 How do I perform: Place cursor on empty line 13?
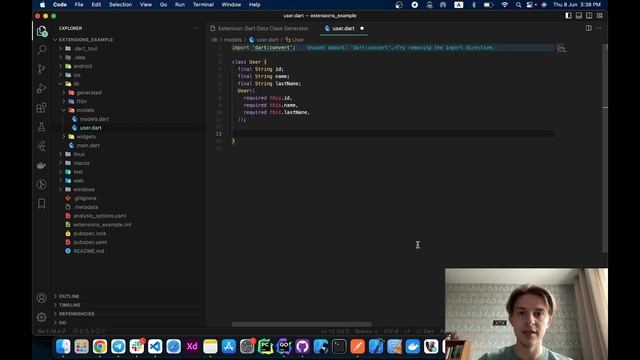click(x=392, y=134)
